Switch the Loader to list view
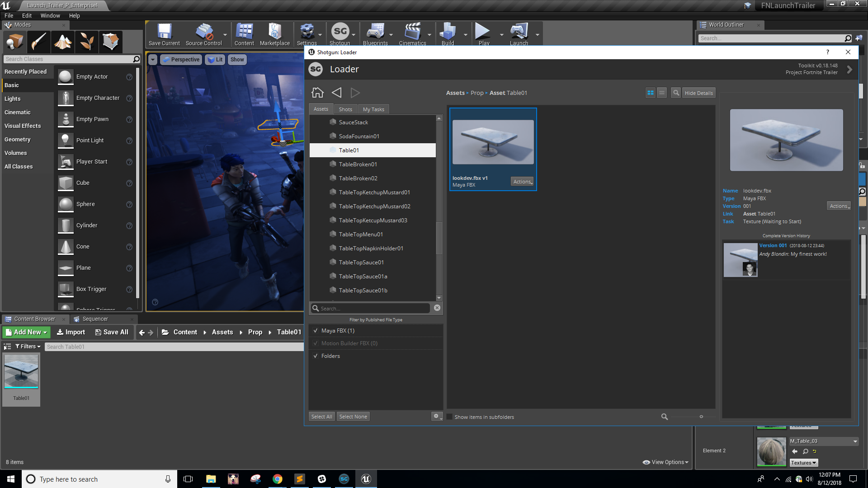Viewport: 868px width, 488px height. (x=661, y=93)
